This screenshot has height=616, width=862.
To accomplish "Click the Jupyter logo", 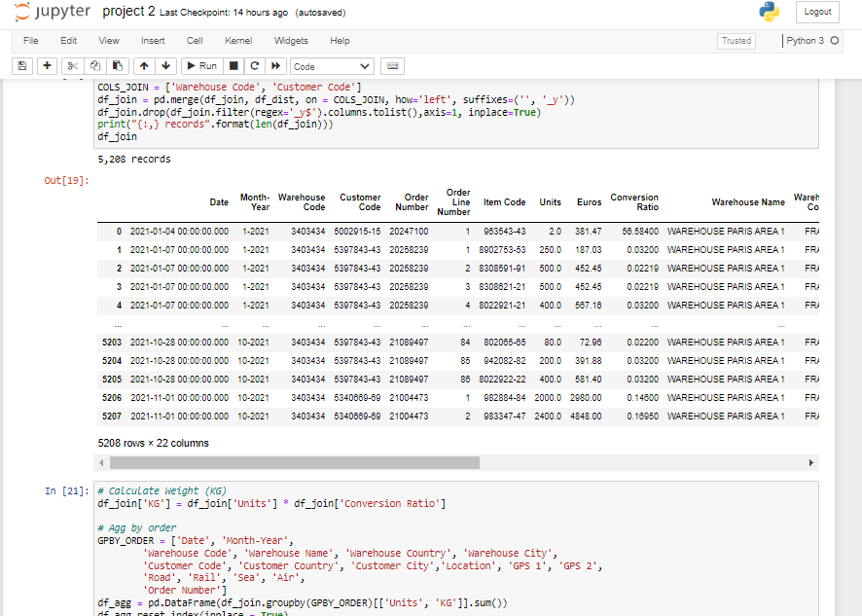I will coord(52,12).
